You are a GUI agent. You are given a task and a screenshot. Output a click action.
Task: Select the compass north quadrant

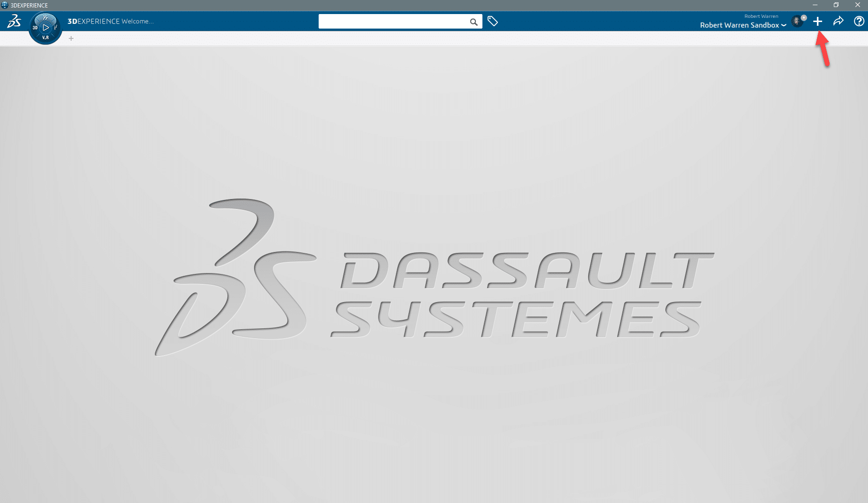[45, 18]
